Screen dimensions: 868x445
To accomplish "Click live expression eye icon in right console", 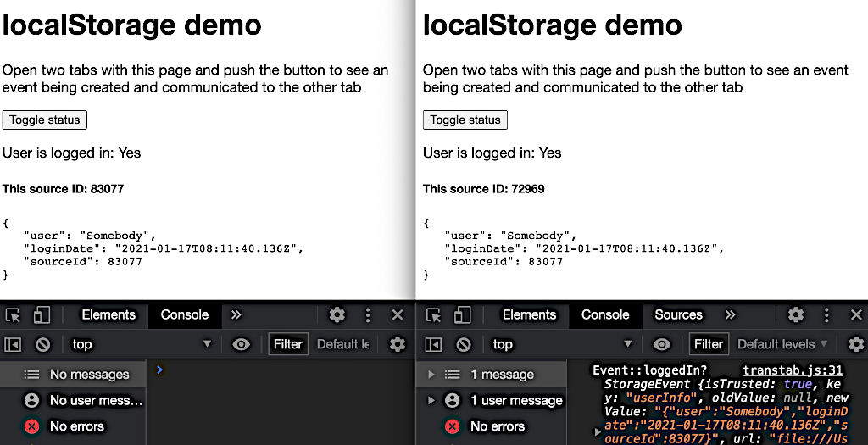I will point(661,344).
